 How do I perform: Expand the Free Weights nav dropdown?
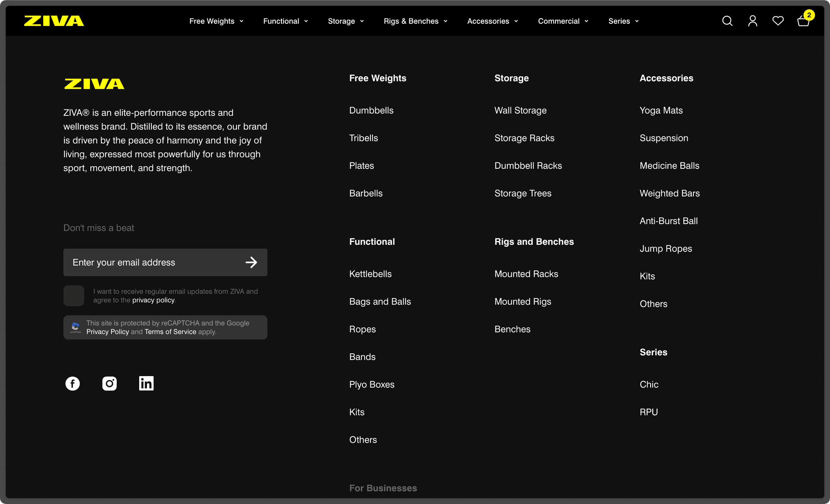click(216, 21)
